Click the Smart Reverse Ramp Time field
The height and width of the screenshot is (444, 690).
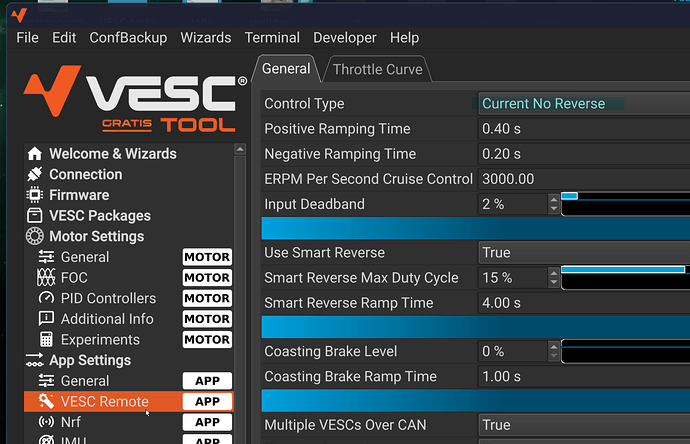click(x=584, y=303)
